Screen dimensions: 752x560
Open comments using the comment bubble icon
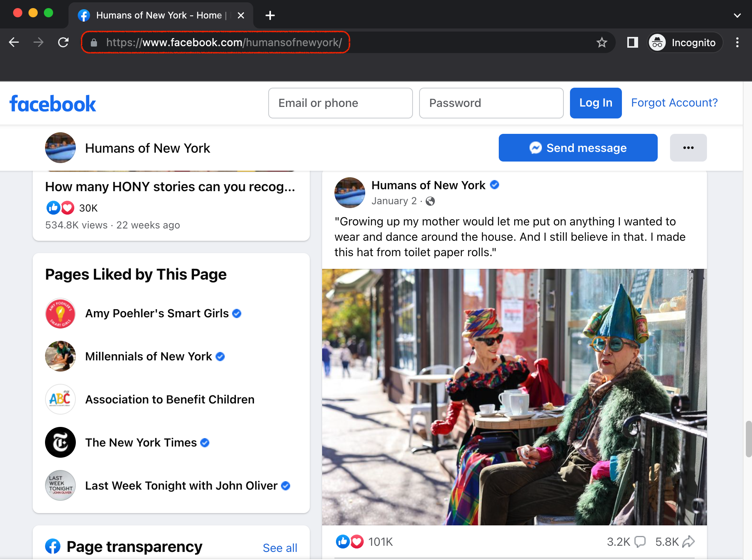(640, 542)
